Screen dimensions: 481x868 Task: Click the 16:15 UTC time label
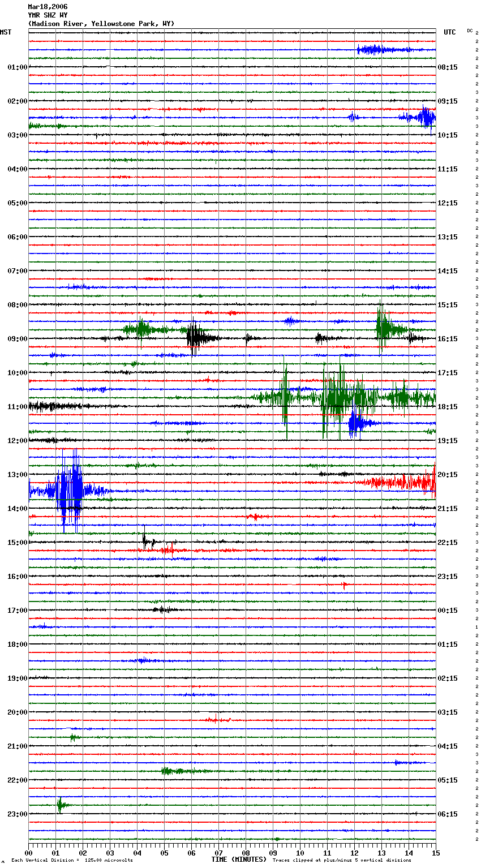(x=448, y=339)
